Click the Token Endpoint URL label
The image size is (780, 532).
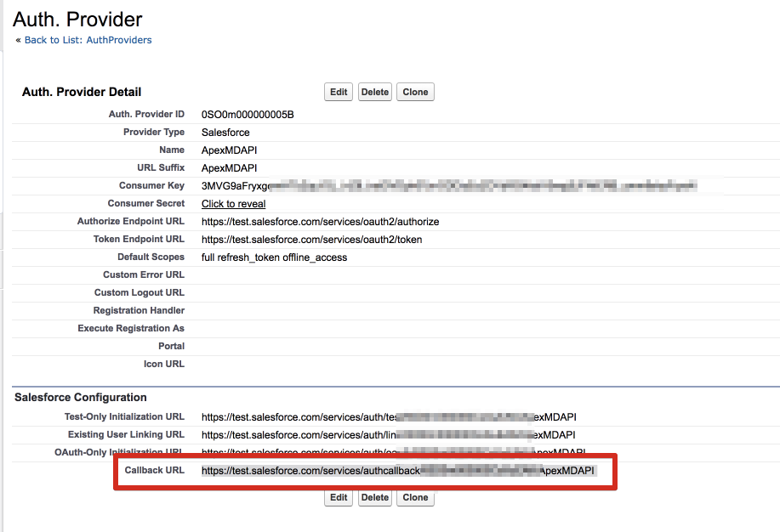pos(139,239)
